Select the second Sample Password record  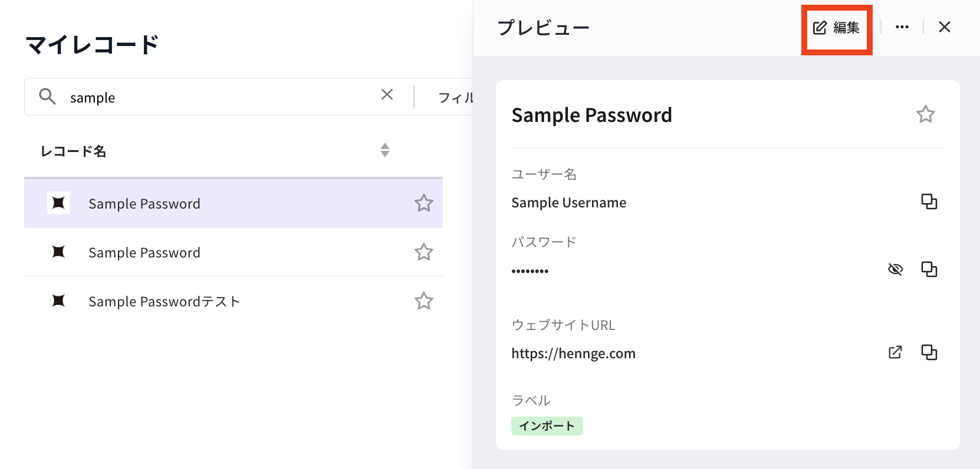coord(234,252)
